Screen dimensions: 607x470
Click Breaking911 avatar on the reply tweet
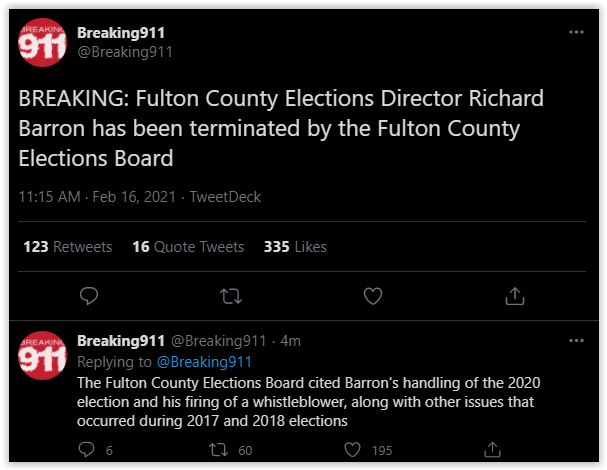[43, 355]
